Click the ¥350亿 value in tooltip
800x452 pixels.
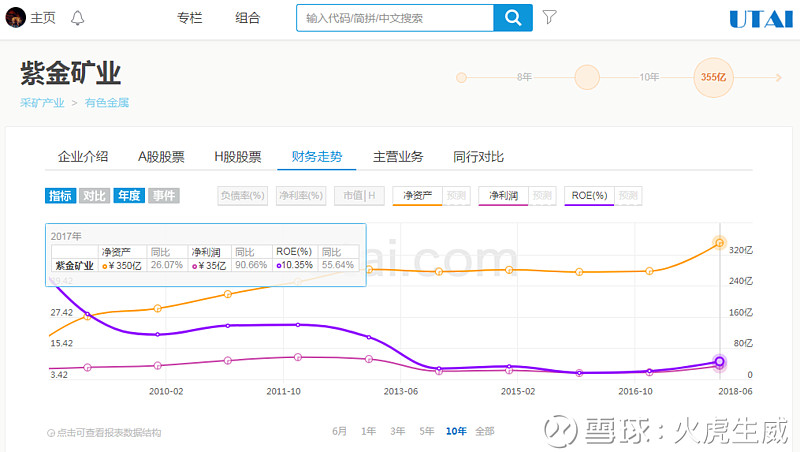click(x=125, y=265)
